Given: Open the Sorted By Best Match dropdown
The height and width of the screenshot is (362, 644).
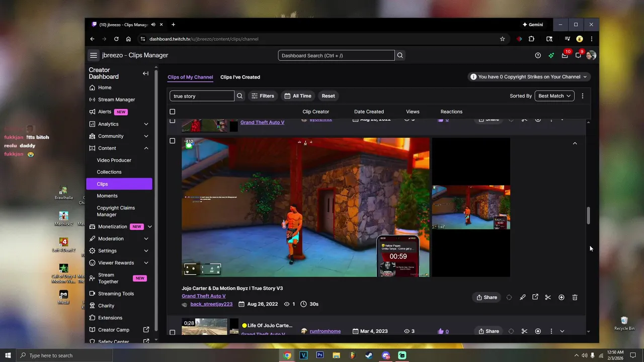Looking at the screenshot, I should point(554,96).
